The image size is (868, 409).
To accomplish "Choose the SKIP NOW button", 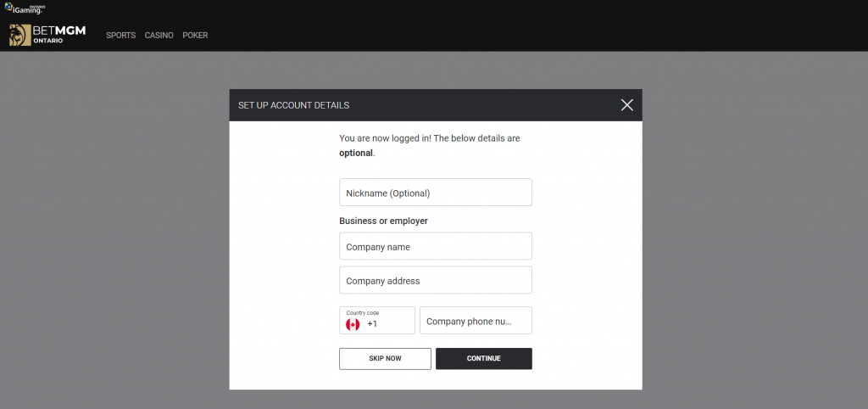I will 386,359.
